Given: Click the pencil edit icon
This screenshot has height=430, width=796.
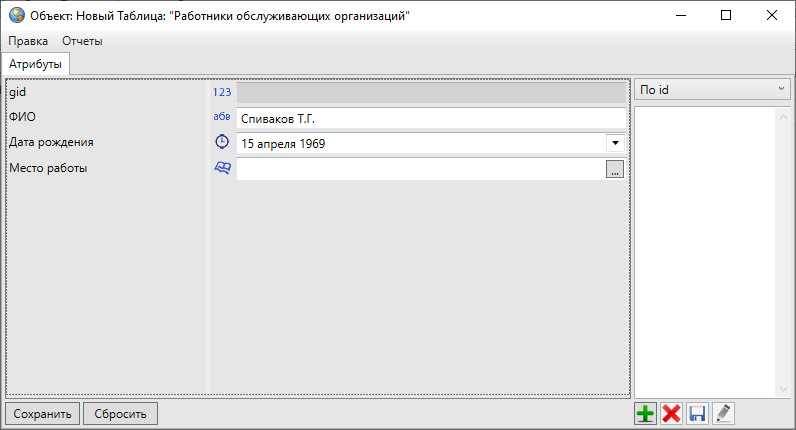Looking at the screenshot, I should click(x=723, y=414).
